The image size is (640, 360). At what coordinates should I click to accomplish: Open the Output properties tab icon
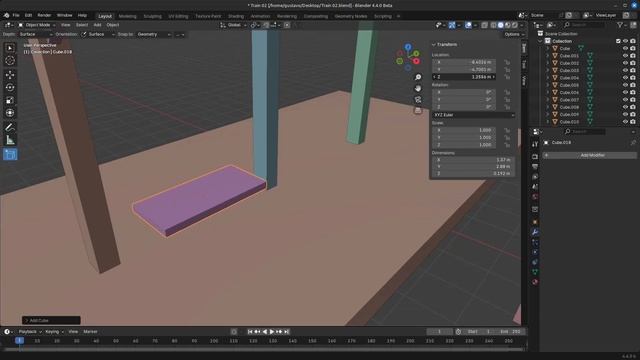coord(535,167)
